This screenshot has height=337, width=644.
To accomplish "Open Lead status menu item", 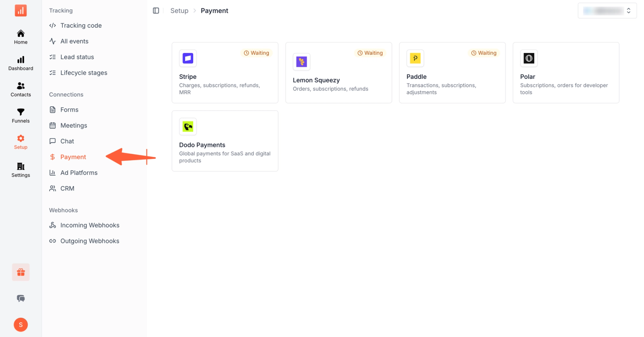I will (x=72, y=57).
